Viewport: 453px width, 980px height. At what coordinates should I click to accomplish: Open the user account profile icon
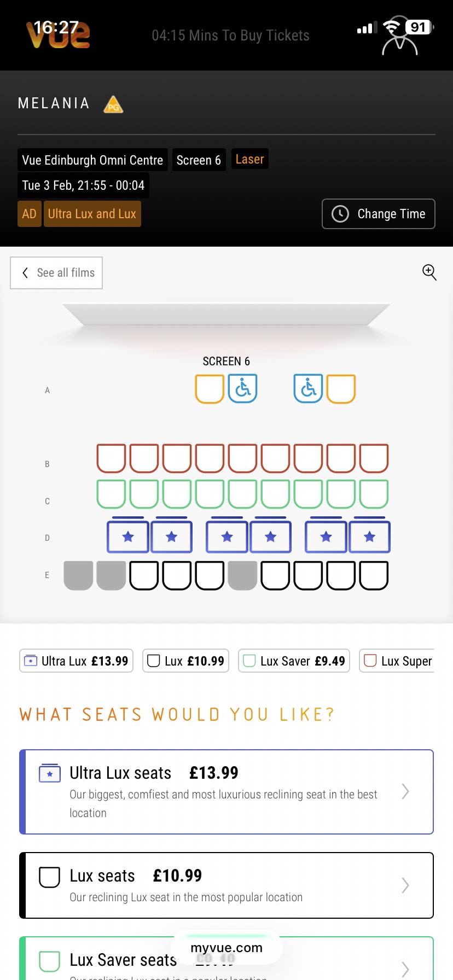pos(399,37)
